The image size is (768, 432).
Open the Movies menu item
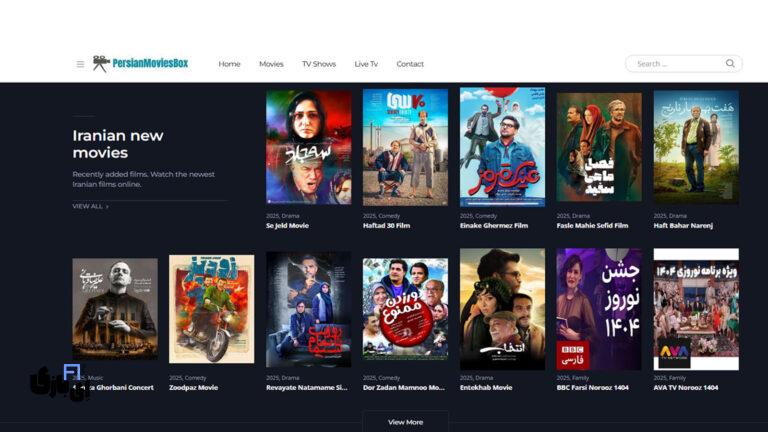pos(271,64)
